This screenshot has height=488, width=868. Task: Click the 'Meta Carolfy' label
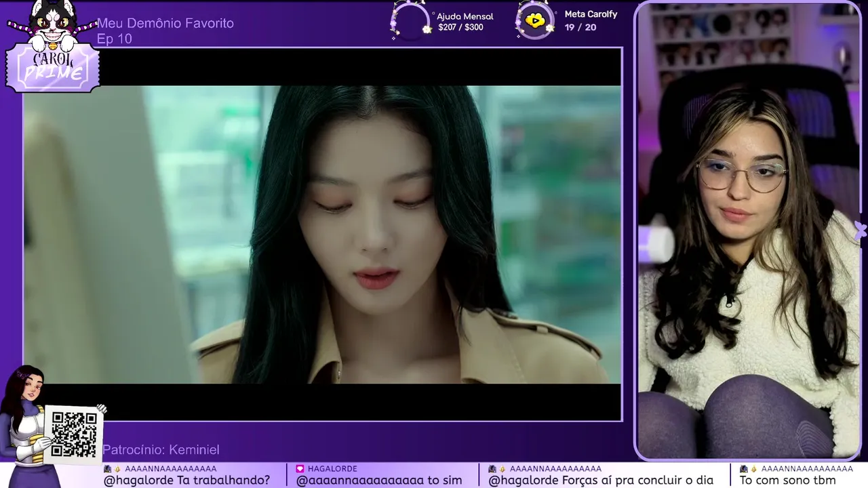591,14
